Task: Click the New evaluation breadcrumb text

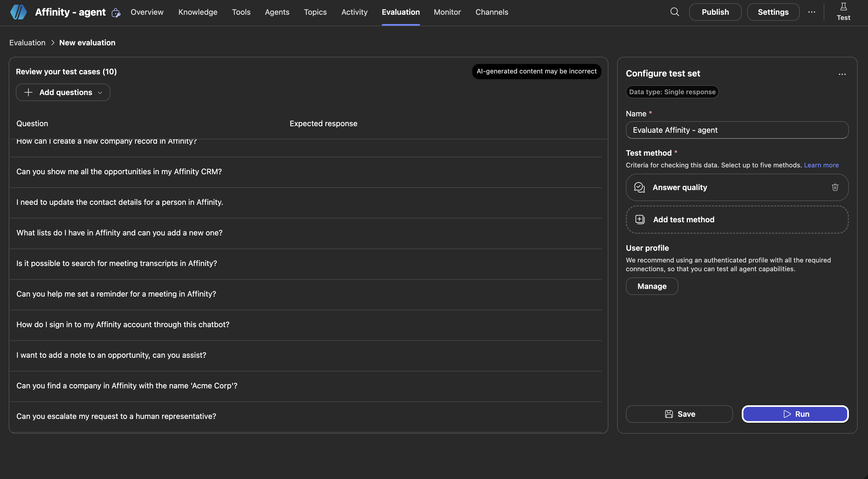Action: click(87, 43)
